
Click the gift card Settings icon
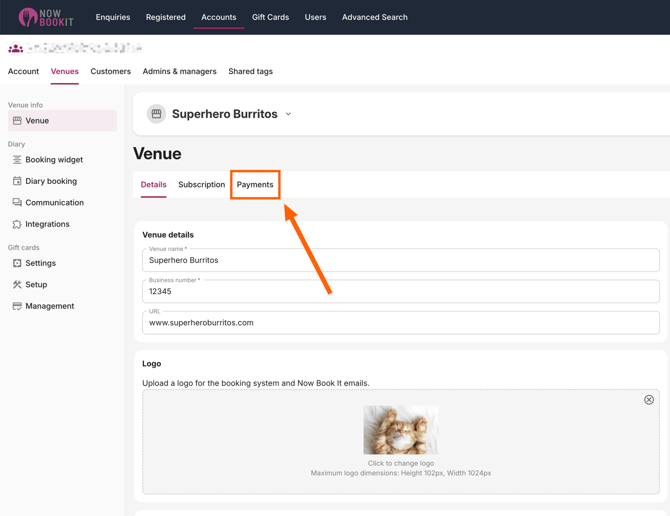[x=17, y=263]
